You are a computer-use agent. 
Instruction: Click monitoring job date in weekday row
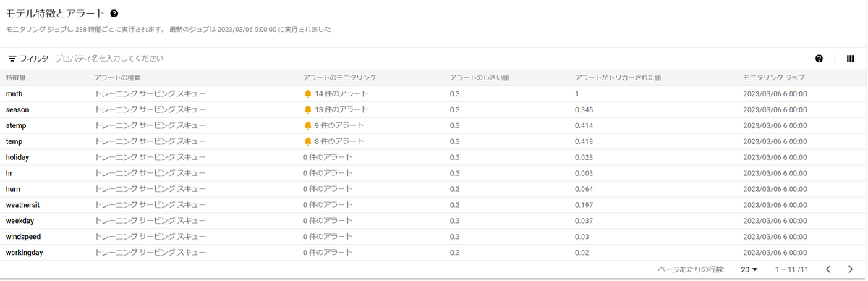(x=775, y=220)
